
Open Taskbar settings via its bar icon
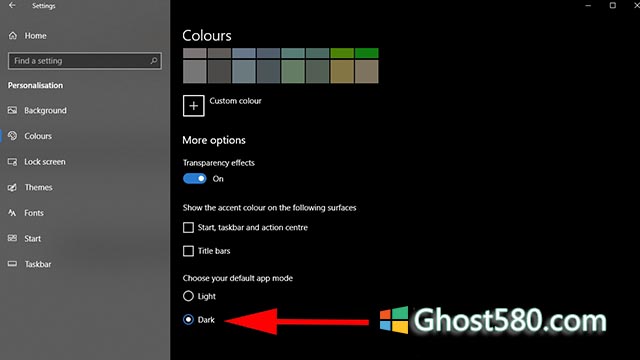coord(12,264)
